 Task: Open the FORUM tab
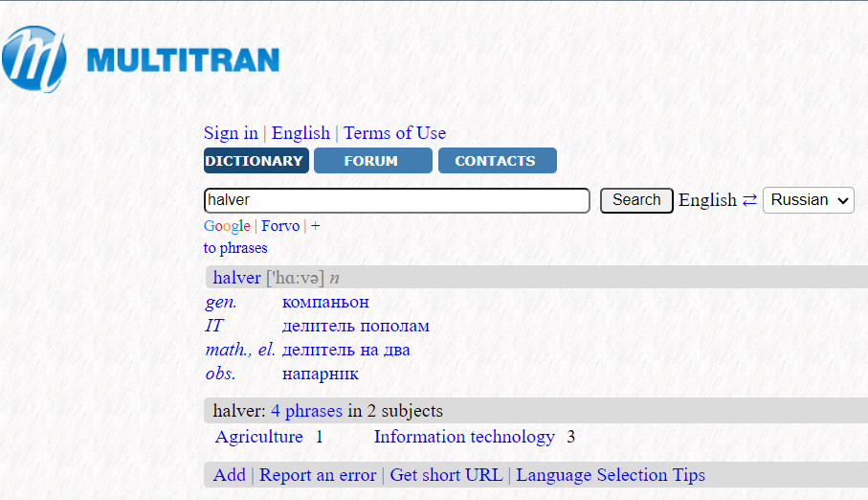tap(373, 161)
